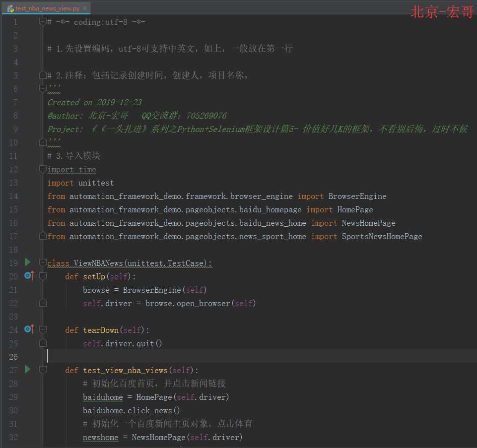This screenshot has width=477, height=448.
Task: Close the test_nba_news_view.py tab
Action: pos(85,8)
